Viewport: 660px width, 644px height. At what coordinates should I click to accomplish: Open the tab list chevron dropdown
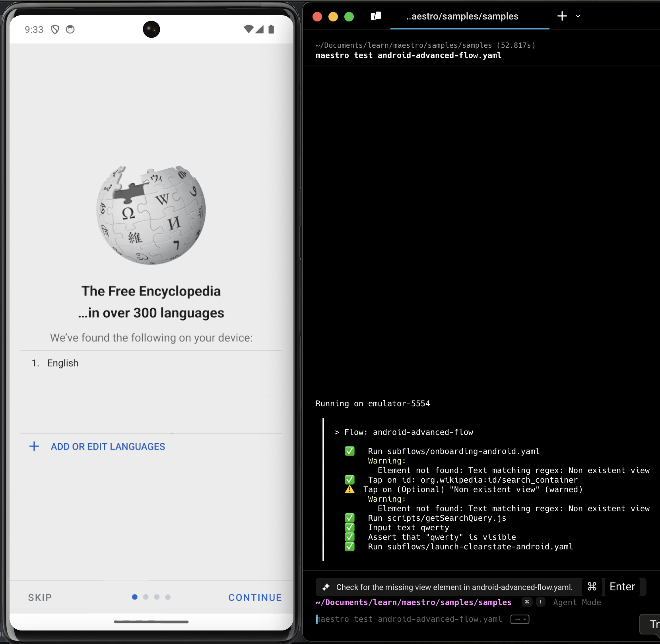pos(578,16)
